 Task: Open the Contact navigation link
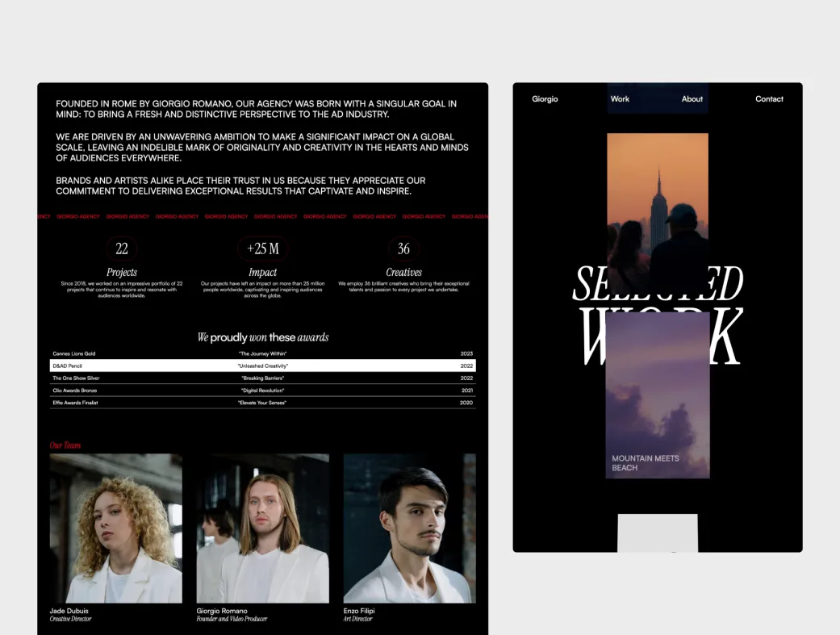[769, 99]
